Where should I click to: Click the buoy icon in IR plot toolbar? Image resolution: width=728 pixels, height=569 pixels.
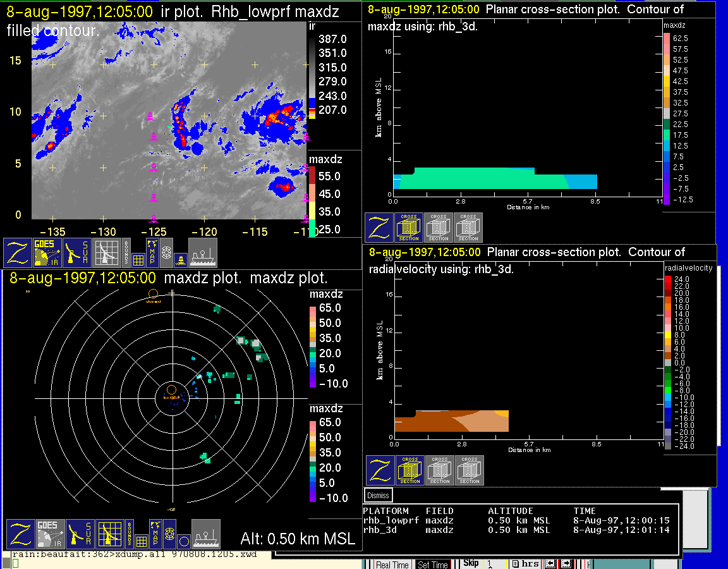coord(181,260)
